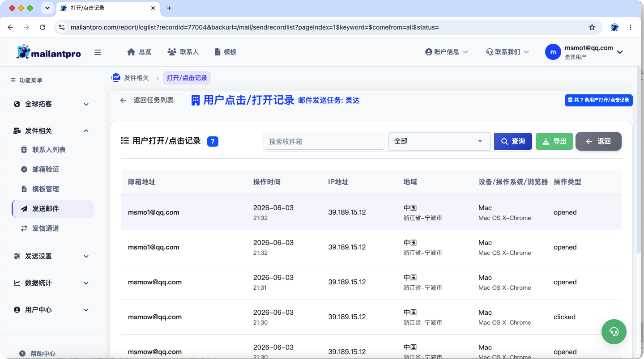Open the msmo1@qq.com account chevron
The height and width of the screenshot is (359, 644).
point(620,52)
